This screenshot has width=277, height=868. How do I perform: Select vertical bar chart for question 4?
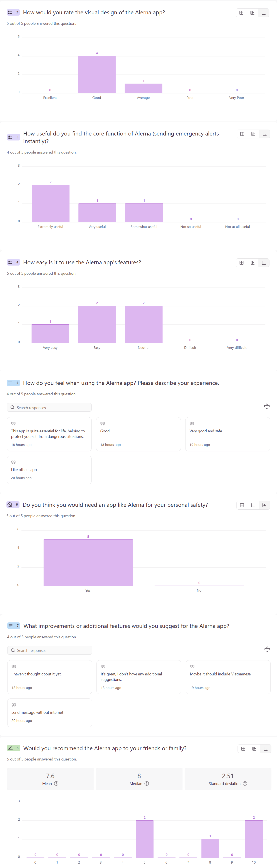tap(264, 263)
